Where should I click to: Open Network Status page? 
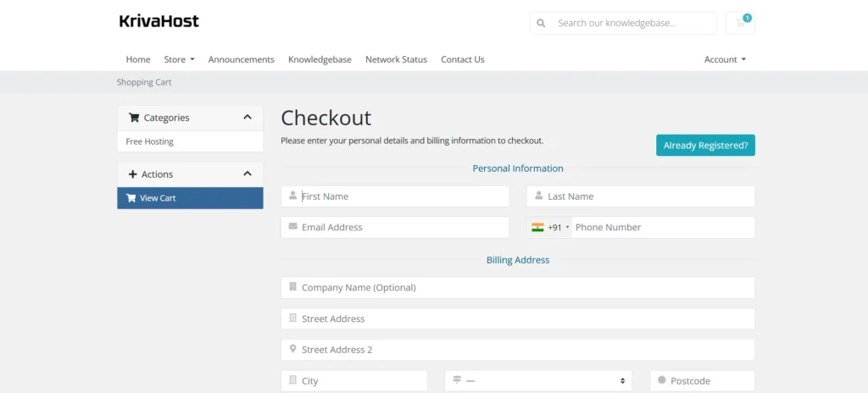click(x=397, y=59)
